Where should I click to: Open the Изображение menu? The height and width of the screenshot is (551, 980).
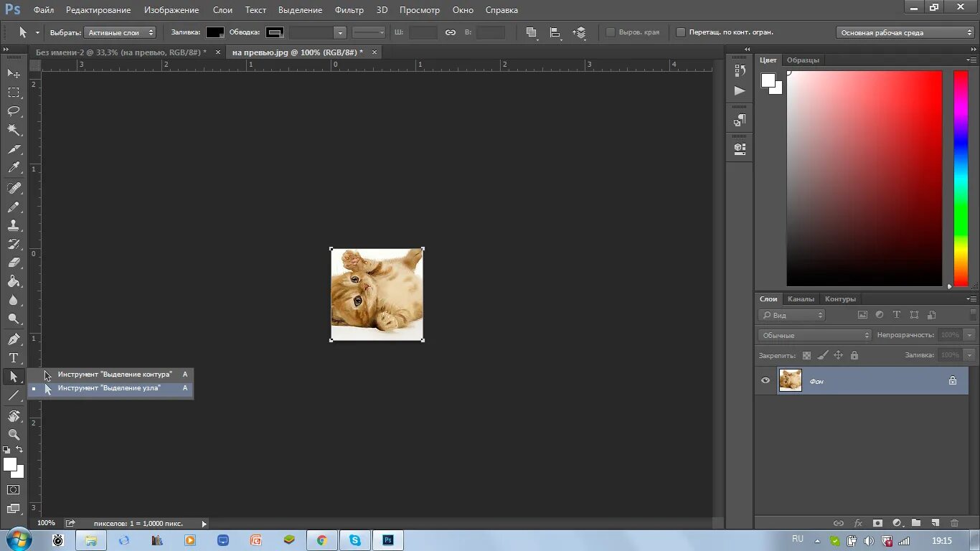coord(171,10)
